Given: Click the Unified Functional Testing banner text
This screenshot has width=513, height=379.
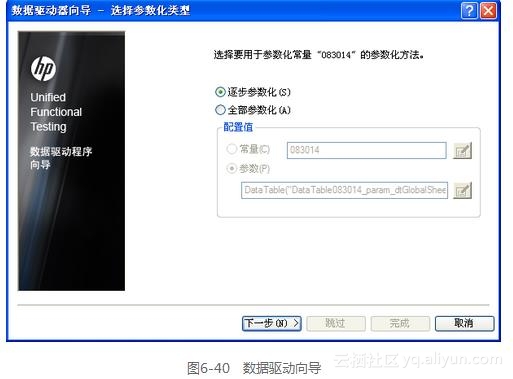Looking at the screenshot, I should click(x=56, y=112).
